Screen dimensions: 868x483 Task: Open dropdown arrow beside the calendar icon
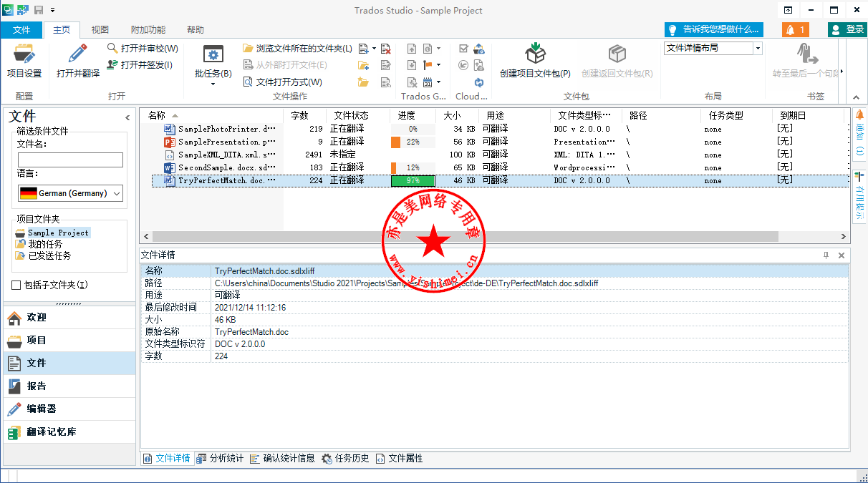coord(438,82)
